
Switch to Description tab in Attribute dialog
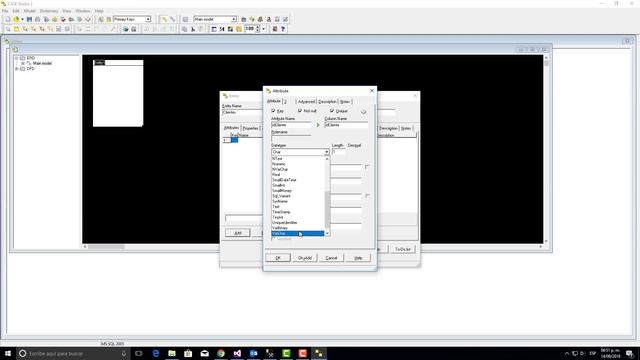327,102
